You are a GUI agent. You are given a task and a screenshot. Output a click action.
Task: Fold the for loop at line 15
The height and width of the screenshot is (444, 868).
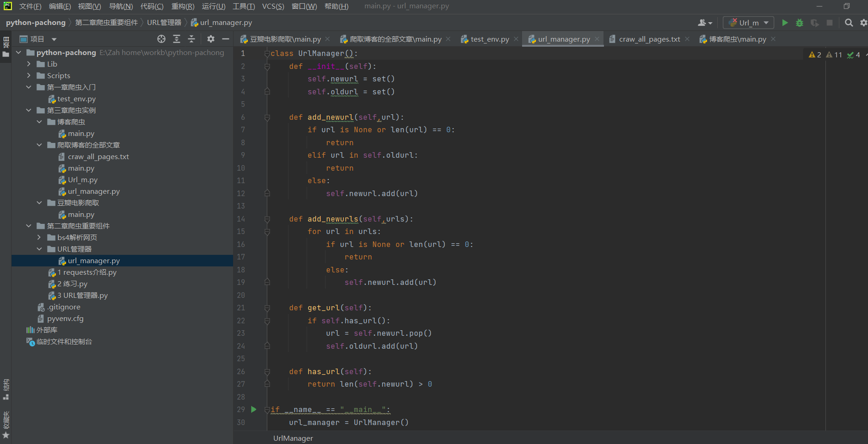click(267, 232)
